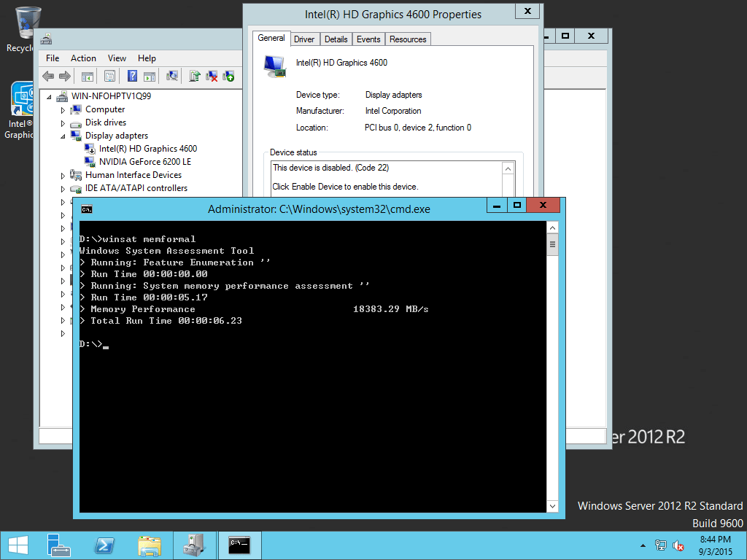747x560 pixels.
Task: Collapse the Display adapters tree node
Action: tap(63, 136)
